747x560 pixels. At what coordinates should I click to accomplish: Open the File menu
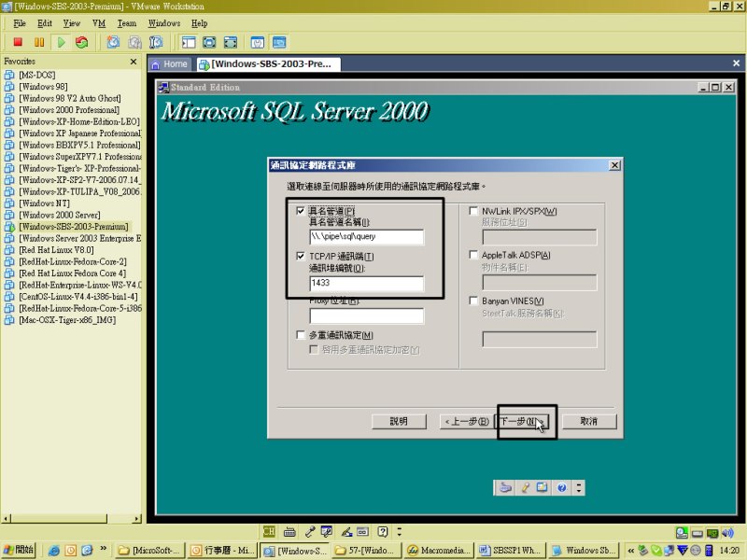(x=20, y=23)
